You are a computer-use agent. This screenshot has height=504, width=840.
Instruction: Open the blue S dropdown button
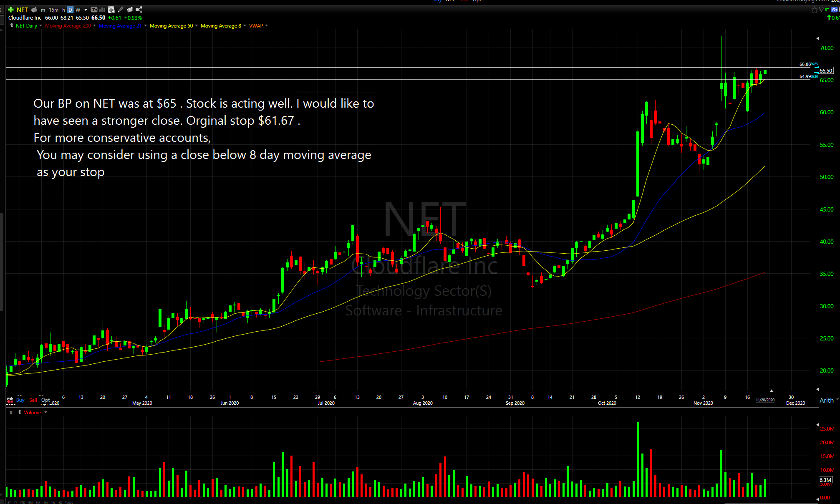tap(835, 10)
